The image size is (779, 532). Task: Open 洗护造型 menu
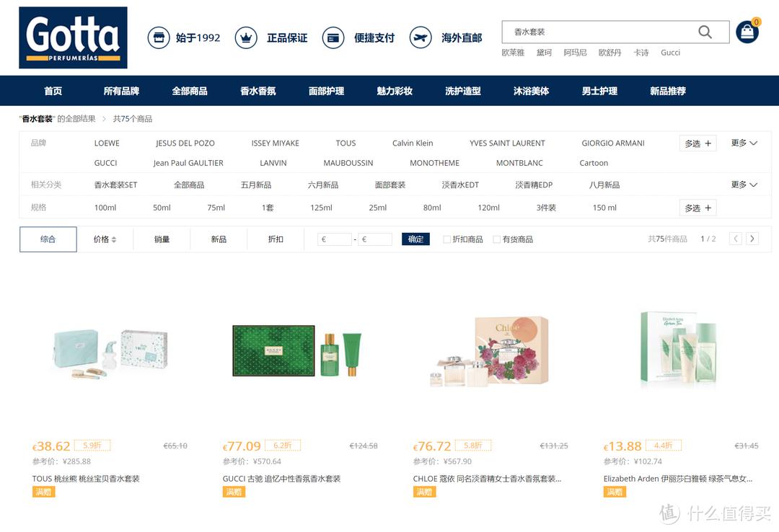463,91
